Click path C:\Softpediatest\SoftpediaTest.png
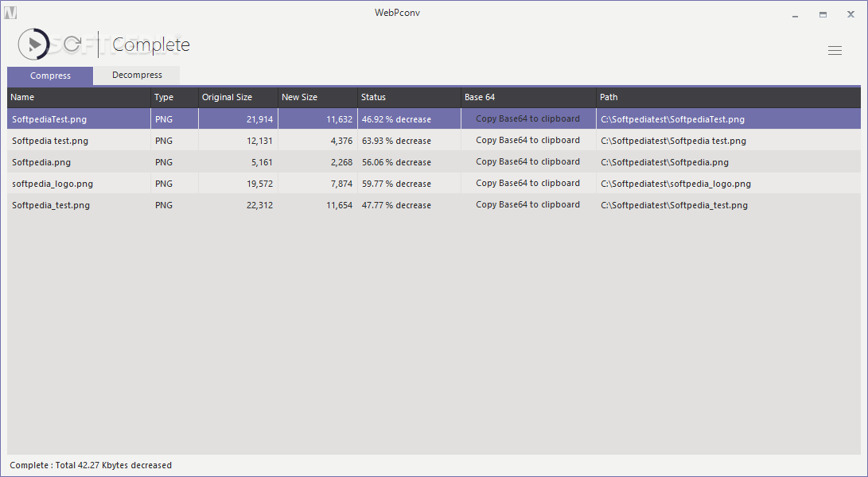Image resolution: width=868 pixels, height=477 pixels. pos(672,119)
